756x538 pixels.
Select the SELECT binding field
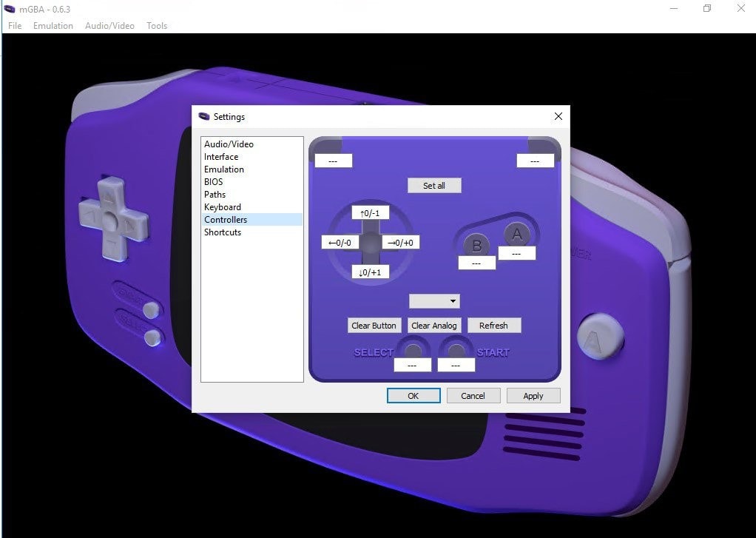412,366
